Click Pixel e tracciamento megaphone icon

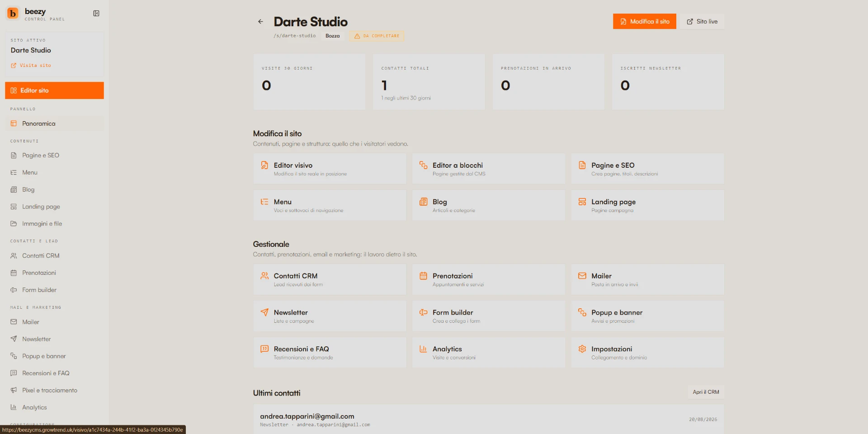[14, 391]
